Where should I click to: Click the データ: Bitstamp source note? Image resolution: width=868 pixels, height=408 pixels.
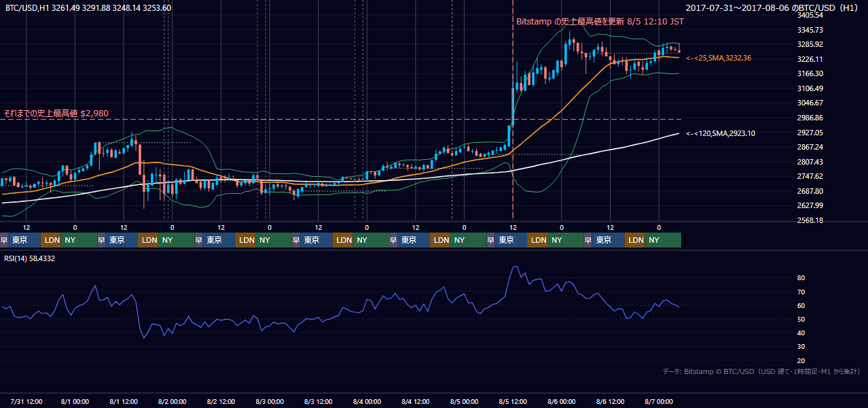click(761, 371)
